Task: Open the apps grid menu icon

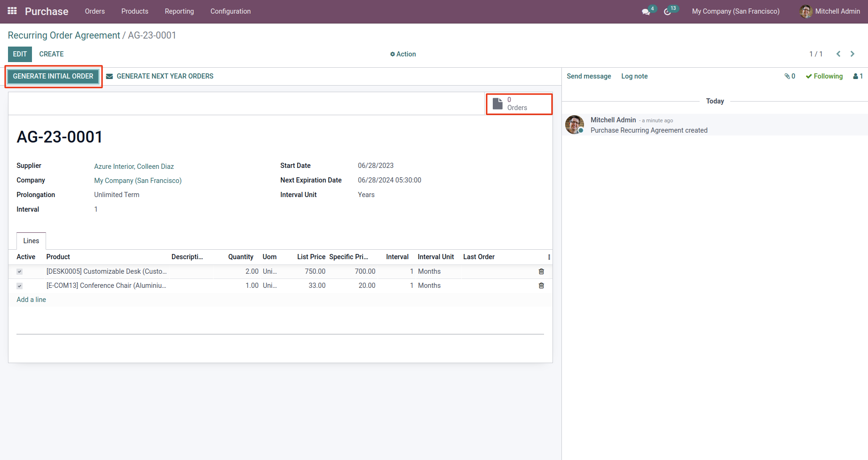Action: pos(12,11)
